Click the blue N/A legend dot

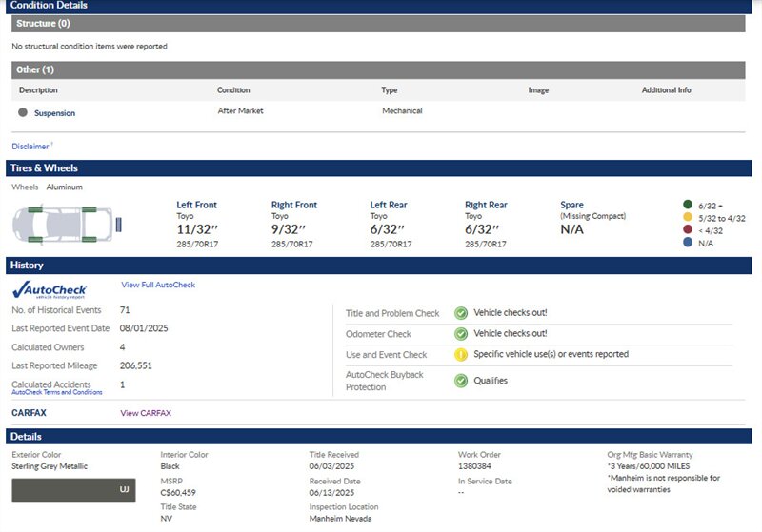(x=687, y=244)
